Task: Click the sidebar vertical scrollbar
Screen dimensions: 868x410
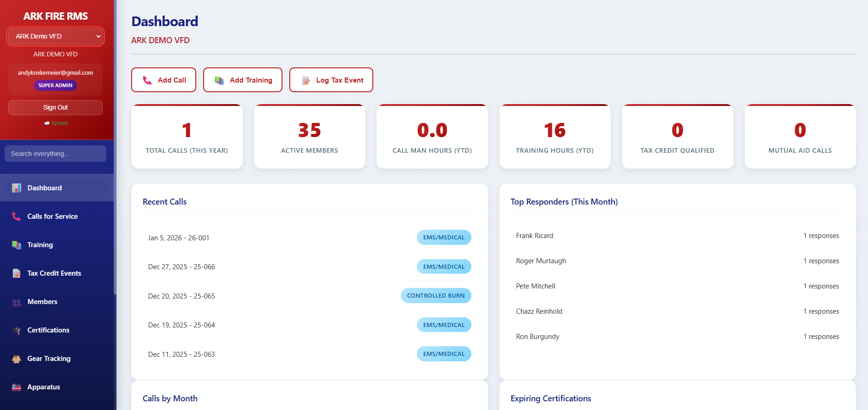Action: 115,147
